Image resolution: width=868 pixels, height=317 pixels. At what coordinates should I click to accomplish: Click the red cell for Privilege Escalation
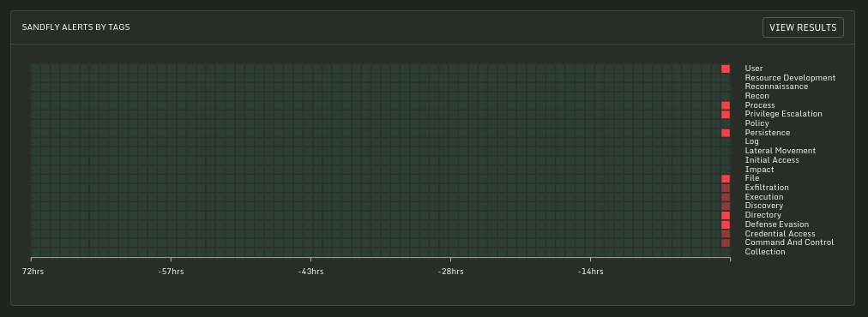click(x=726, y=115)
